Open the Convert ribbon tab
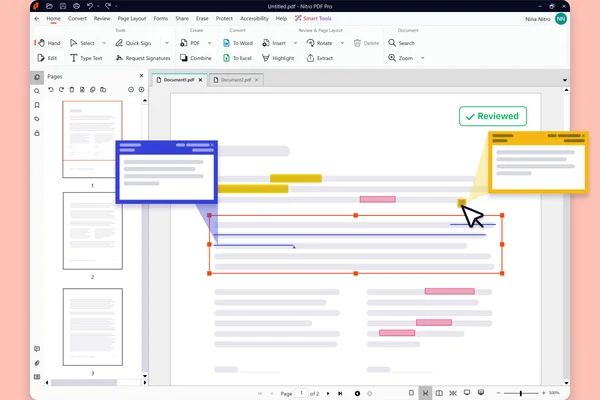Screen dimensions: 600x400 point(77,18)
